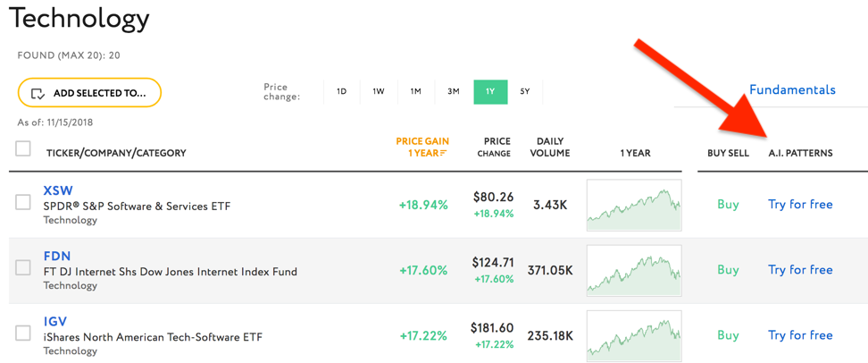The height and width of the screenshot is (363, 868).
Task: Click Buy signal for FDN
Action: click(728, 270)
